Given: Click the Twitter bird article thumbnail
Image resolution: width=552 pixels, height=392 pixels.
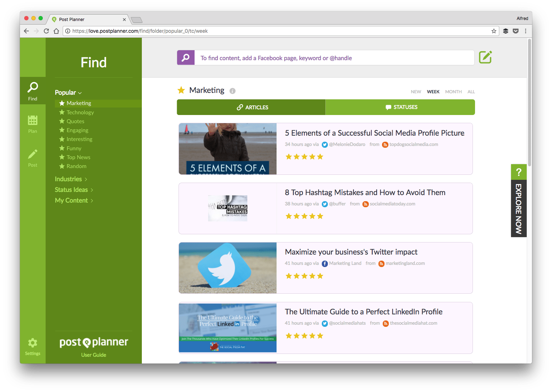Looking at the screenshot, I should click(x=228, y=268).
